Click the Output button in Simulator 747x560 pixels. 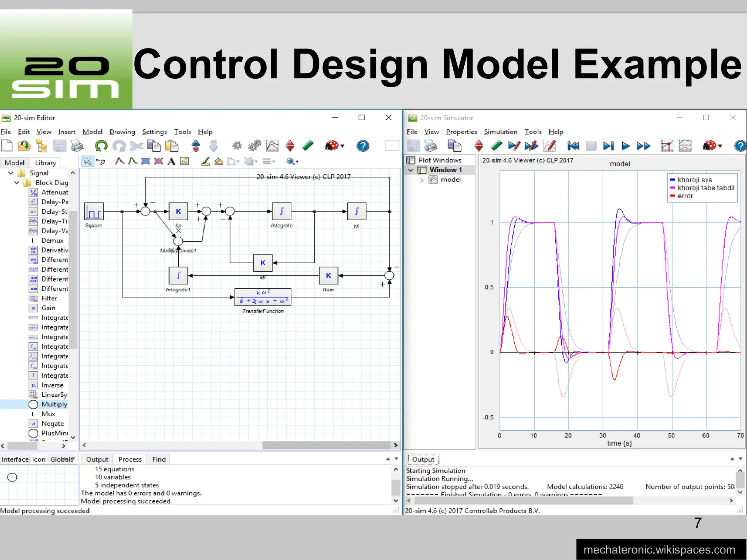[423, 459]
